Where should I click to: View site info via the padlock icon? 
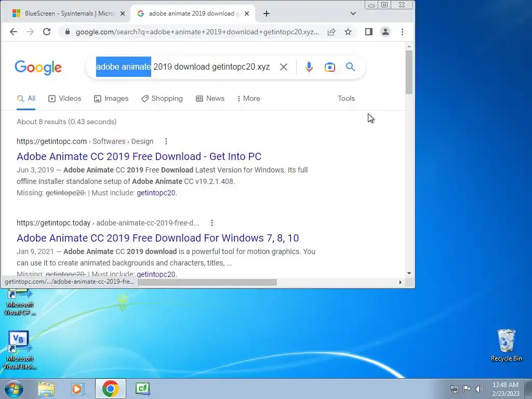[x=68, y=32]
